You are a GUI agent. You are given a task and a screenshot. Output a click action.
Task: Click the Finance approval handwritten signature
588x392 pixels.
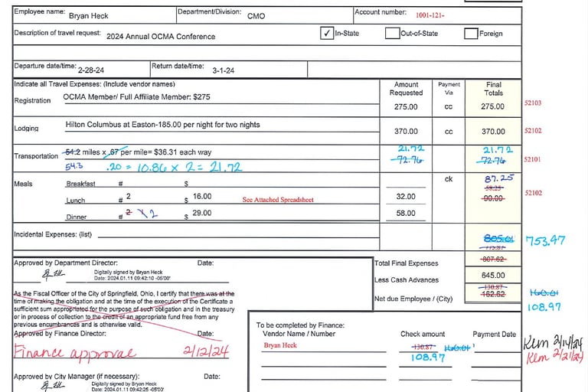coord(75,353)
